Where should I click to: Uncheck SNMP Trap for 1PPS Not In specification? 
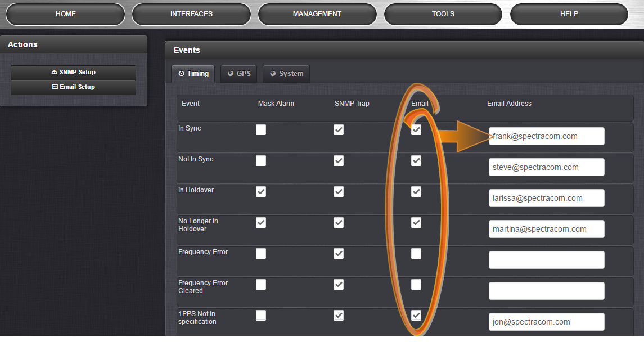(x=339, y=316)
